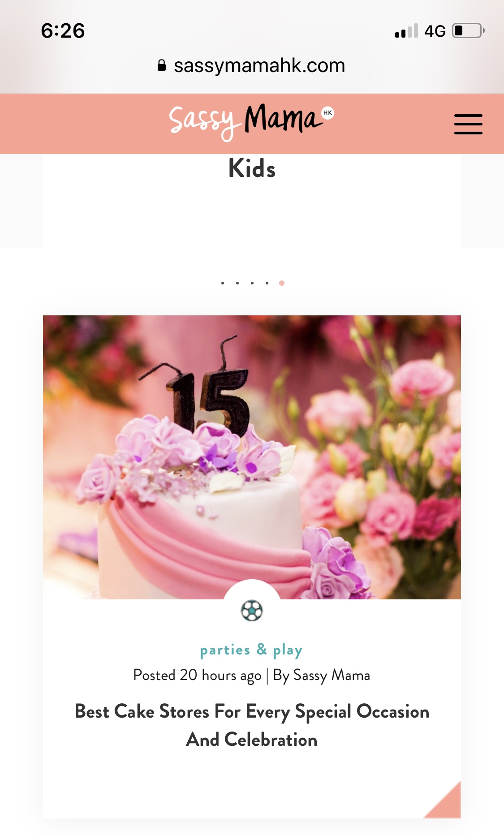This screenshot has width=504, height=835.
Task: Select the second carousel dot
Action: click(237, 283)
